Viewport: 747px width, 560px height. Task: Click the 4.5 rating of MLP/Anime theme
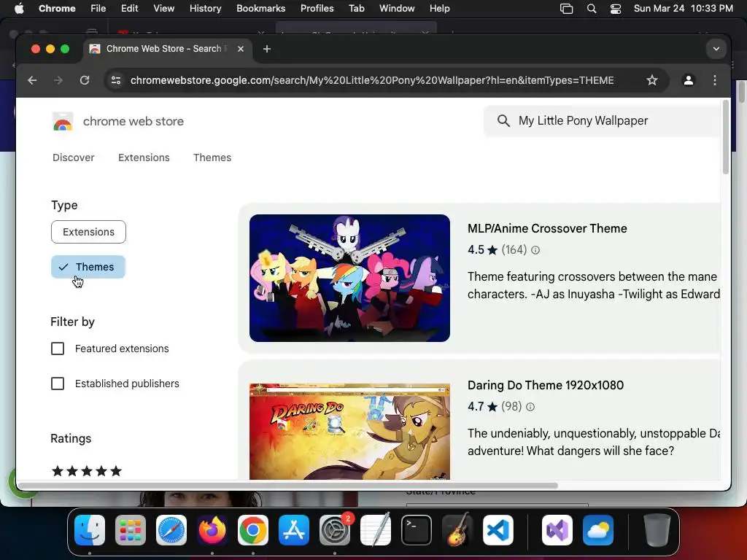click(x=483, y=250)
